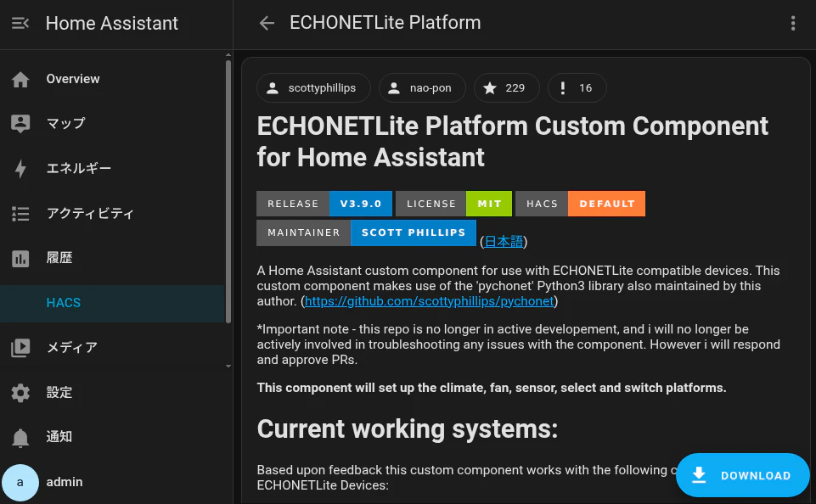
Task: Select エネルギー in the sidebar
Action: pos(112,169)
